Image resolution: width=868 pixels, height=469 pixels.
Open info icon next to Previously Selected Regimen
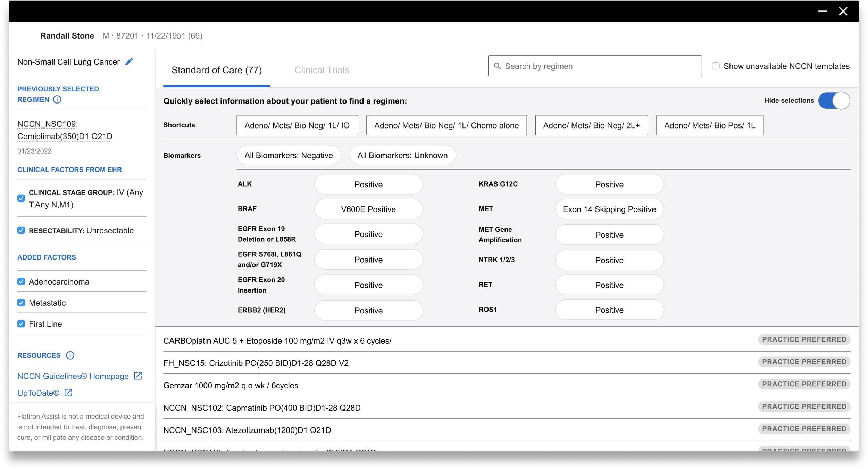pyautogui.click(x=57, y=100)
